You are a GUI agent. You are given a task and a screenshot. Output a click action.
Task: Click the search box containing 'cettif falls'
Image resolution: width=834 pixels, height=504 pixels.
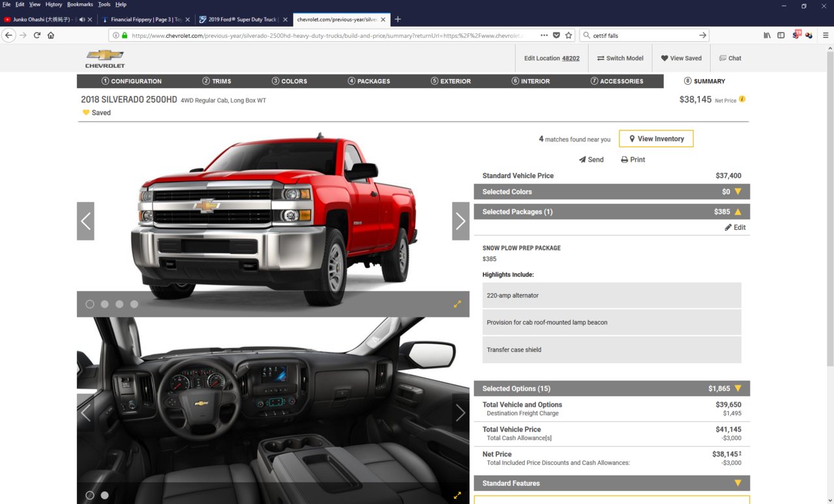coord(644,35)
